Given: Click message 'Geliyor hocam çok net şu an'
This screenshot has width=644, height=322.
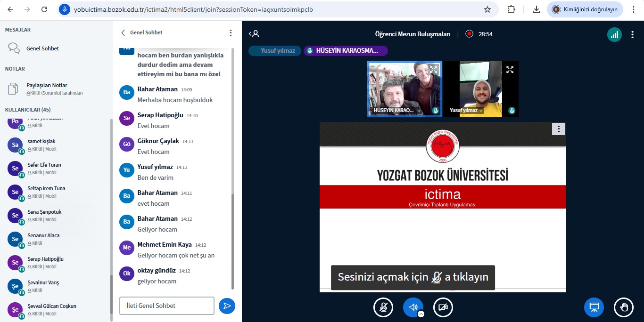Looking at the screenshot, I should coord(176,255).
